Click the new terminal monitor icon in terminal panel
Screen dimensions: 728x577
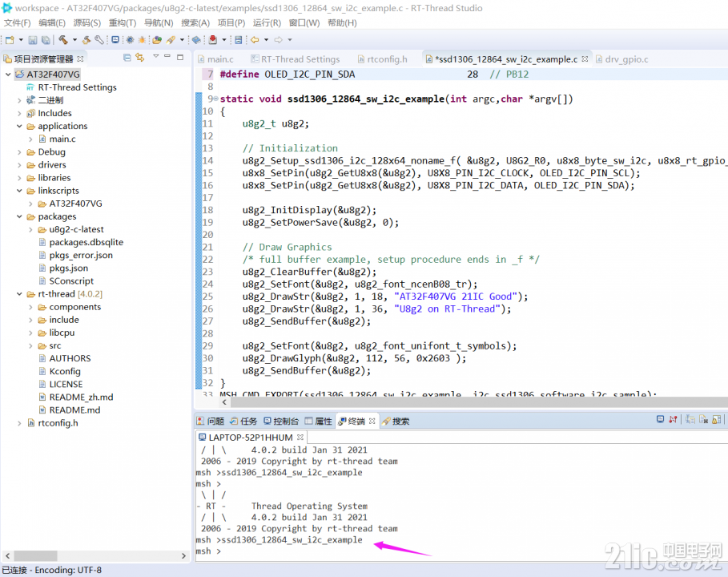(x=660, y=419)
